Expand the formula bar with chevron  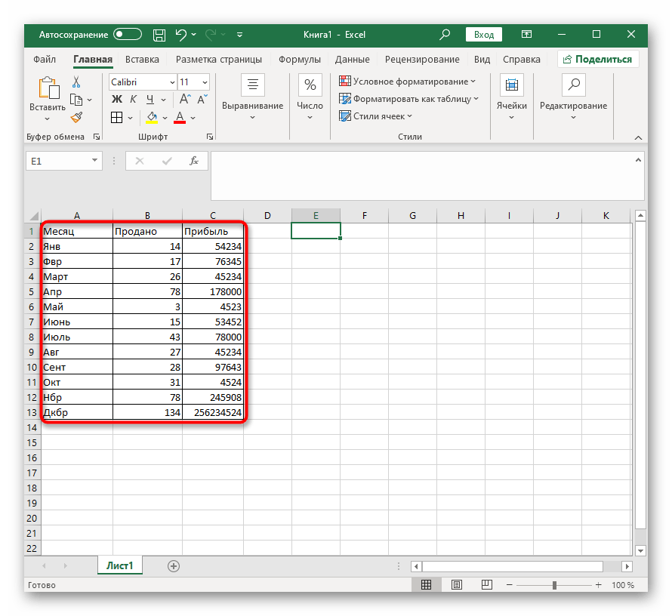pos(638,160)
